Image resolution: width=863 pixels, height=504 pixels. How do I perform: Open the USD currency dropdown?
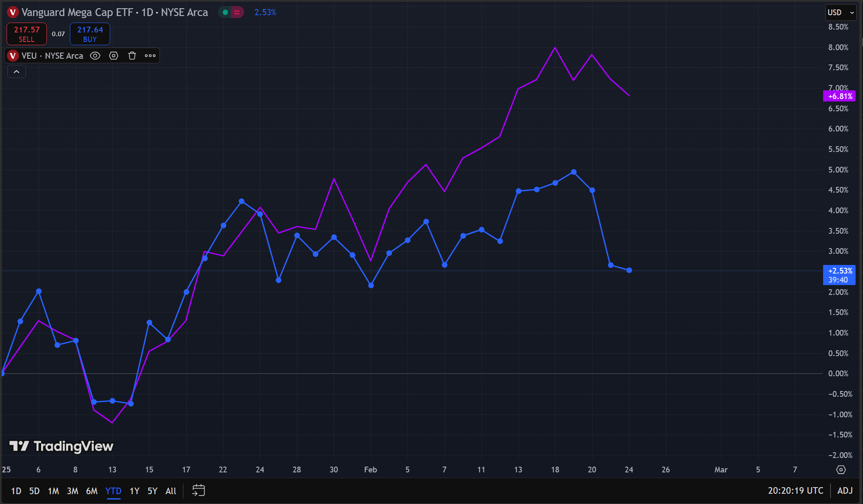coord(841,12)
